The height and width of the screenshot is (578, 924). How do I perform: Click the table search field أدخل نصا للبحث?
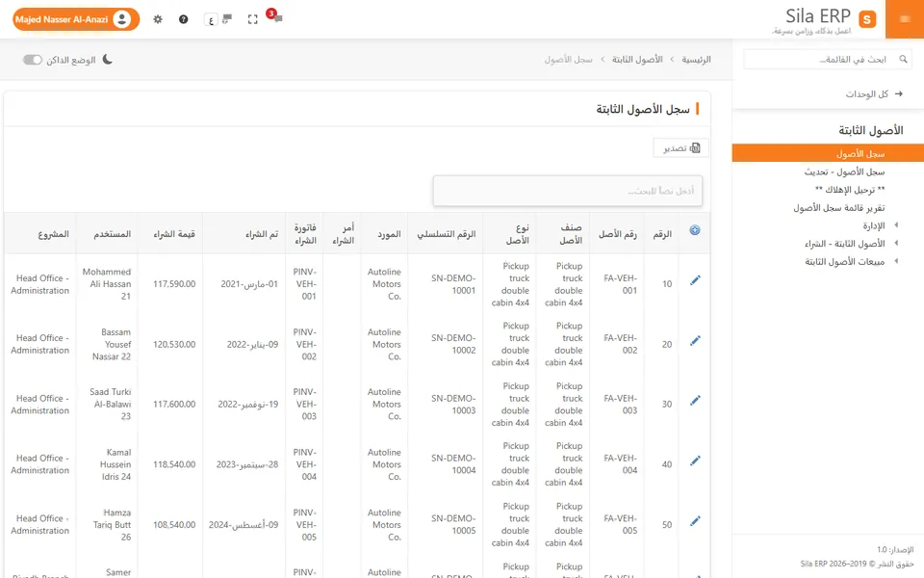[568, 191]
